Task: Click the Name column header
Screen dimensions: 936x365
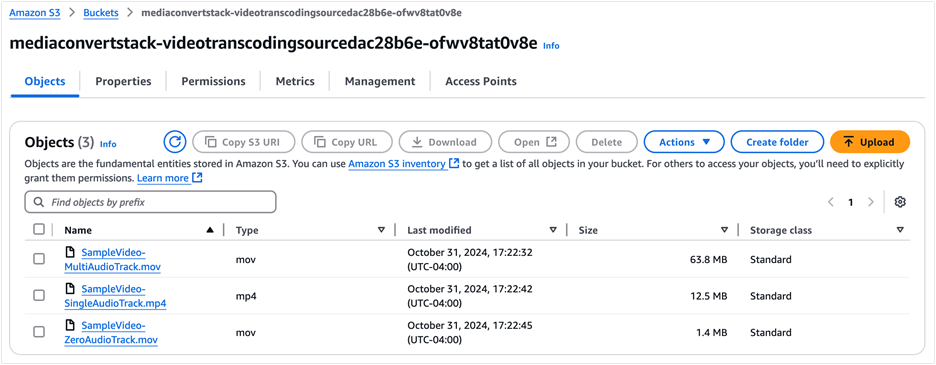Action: [78, 230]
